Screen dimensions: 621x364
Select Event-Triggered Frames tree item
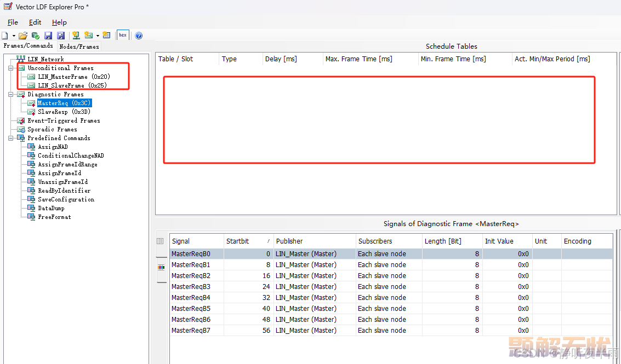tap(64, 120)
